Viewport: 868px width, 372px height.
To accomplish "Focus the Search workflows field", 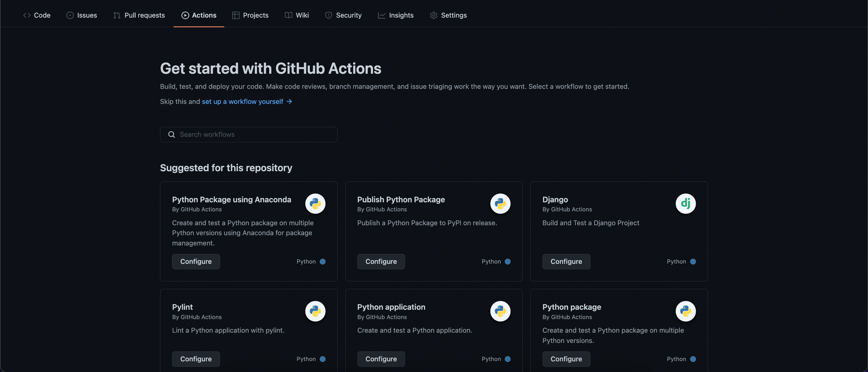I will 249,134.
